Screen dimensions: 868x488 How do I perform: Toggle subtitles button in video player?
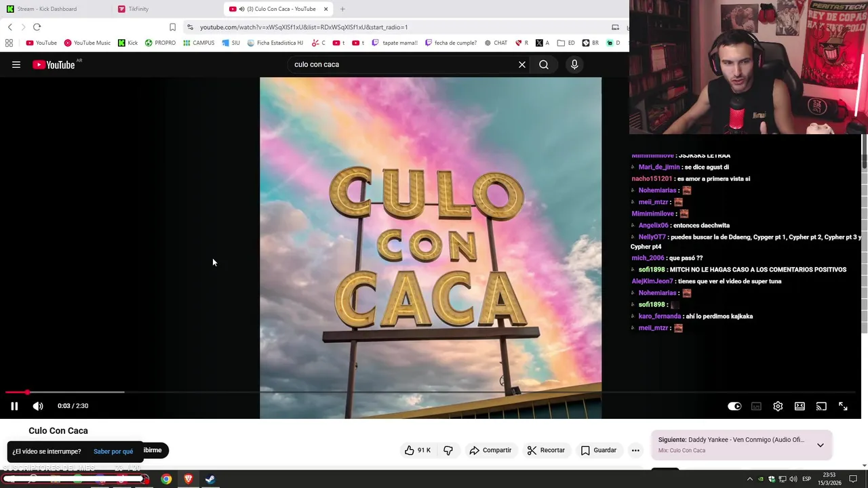click(x=756, y=406)
